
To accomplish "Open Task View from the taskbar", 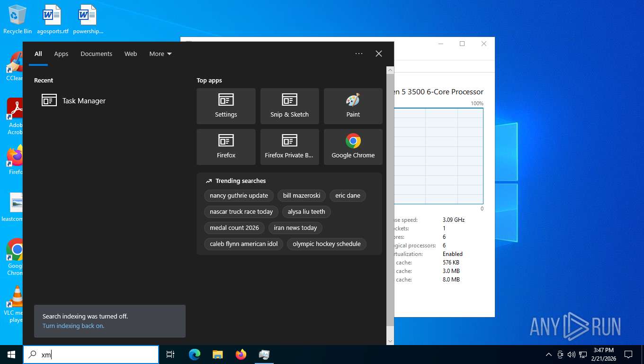I will tap(170, 355).
